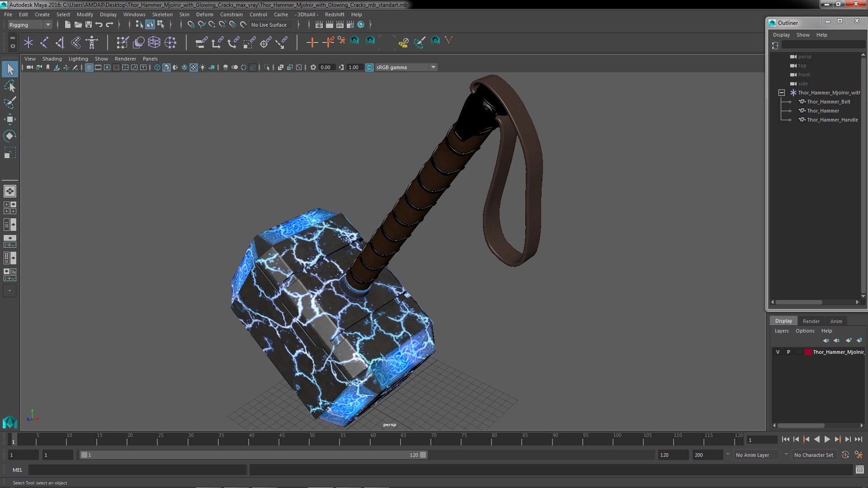Click the Create Joint tool icon
Image resolution: width=868 pixels, height=488 pixels.
point(44,42)
